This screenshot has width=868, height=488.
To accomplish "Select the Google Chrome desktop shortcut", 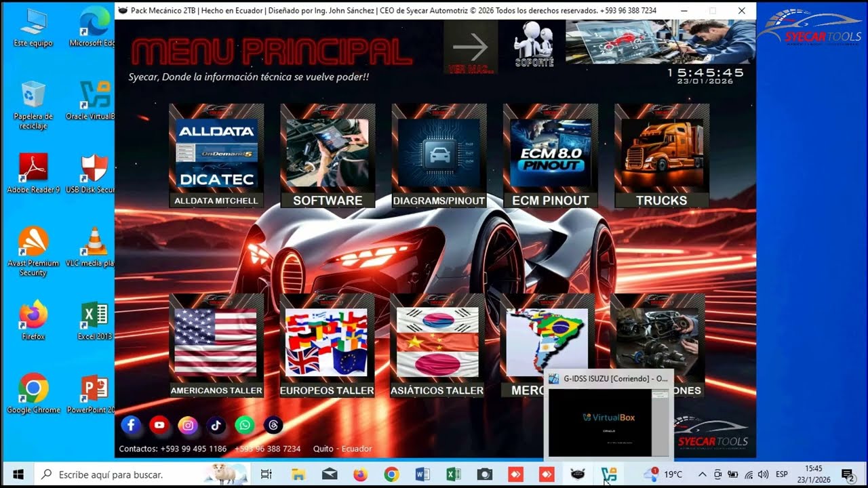I will pyautogui.click(x=33, y=393).
